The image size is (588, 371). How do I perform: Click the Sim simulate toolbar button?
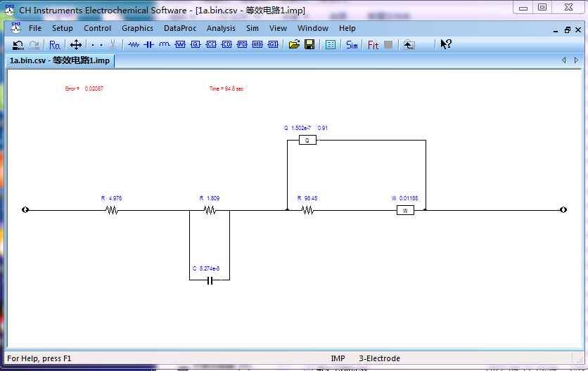(x=352, y=44)
